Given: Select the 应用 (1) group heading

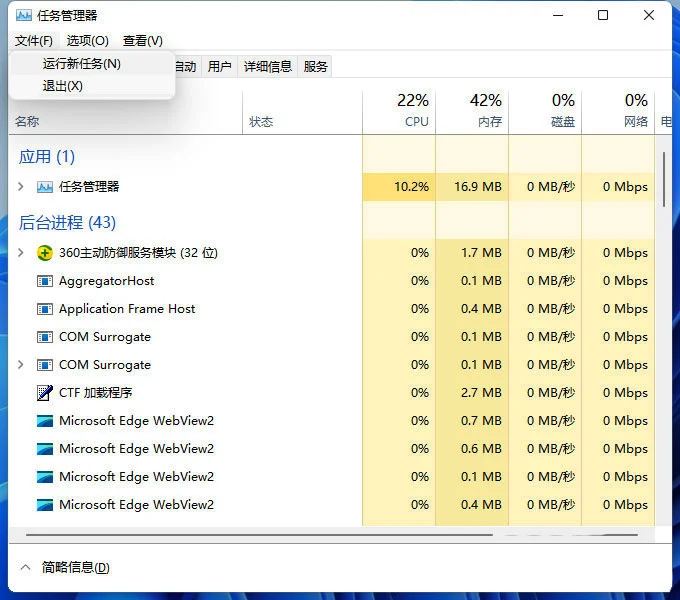Looking at the screenshot, I should pyautogui.click(x=47, y=157).
